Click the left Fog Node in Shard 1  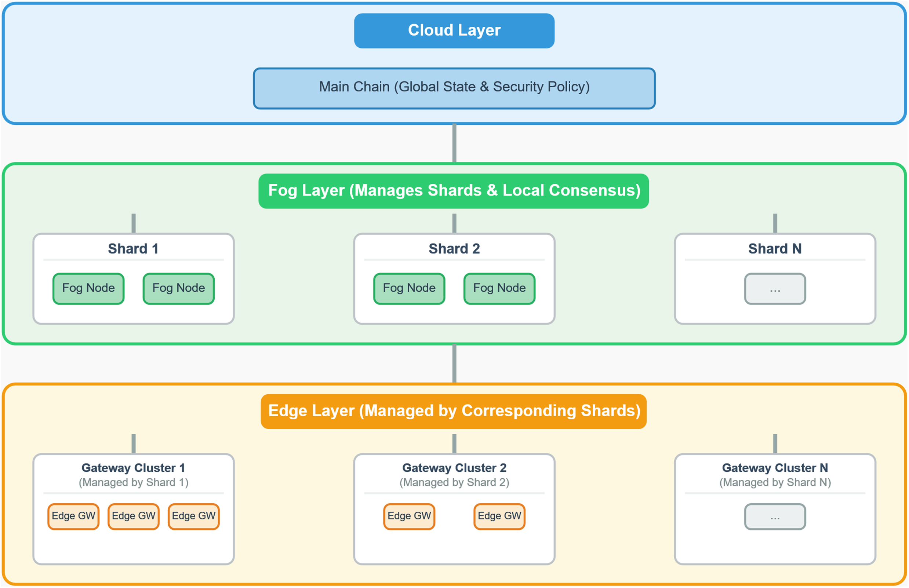(x=88, y=288)
